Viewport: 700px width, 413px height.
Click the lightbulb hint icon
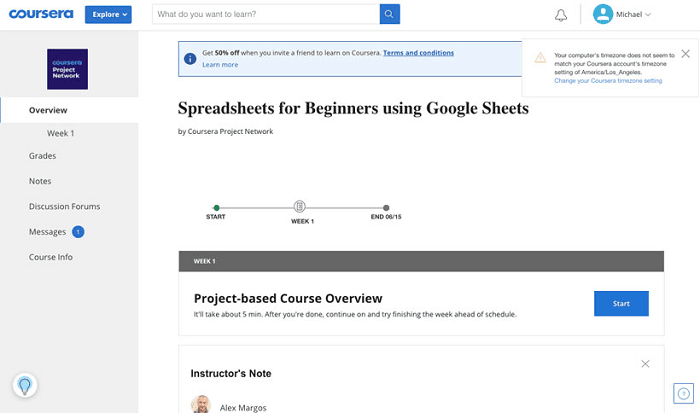click(x=25, y=385)
